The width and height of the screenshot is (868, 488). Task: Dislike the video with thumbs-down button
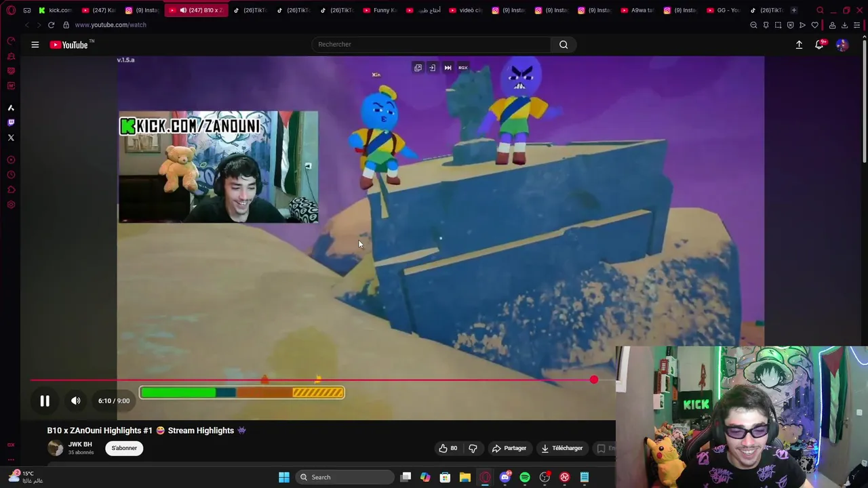pyautogui.click(x=473, y=448)
